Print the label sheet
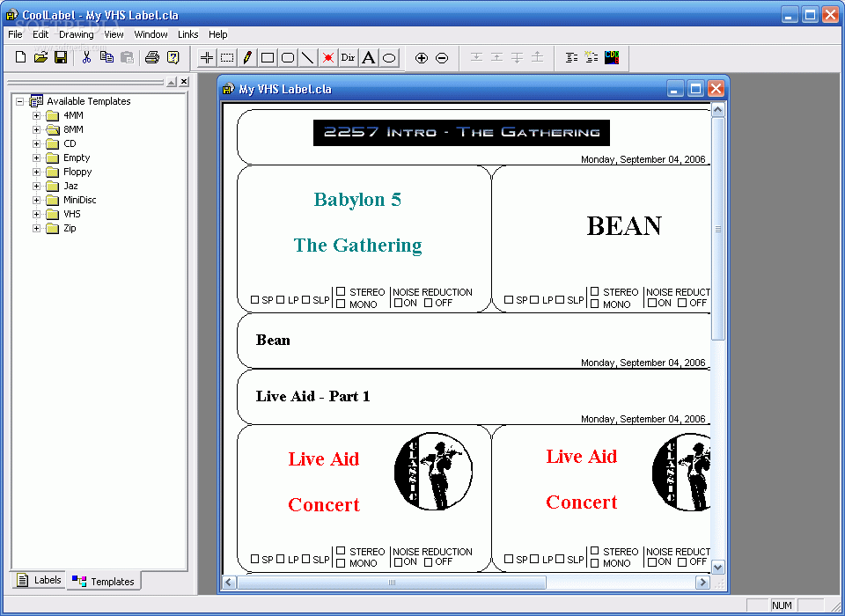 (x=152, y=57)
